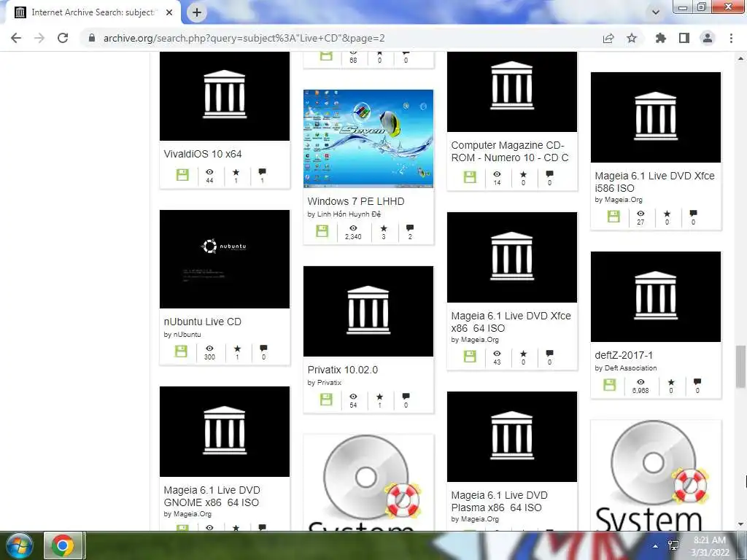Open Privatix 10.02.0 title
This screenshot has width=747, height=560.
tap(343, 370)
